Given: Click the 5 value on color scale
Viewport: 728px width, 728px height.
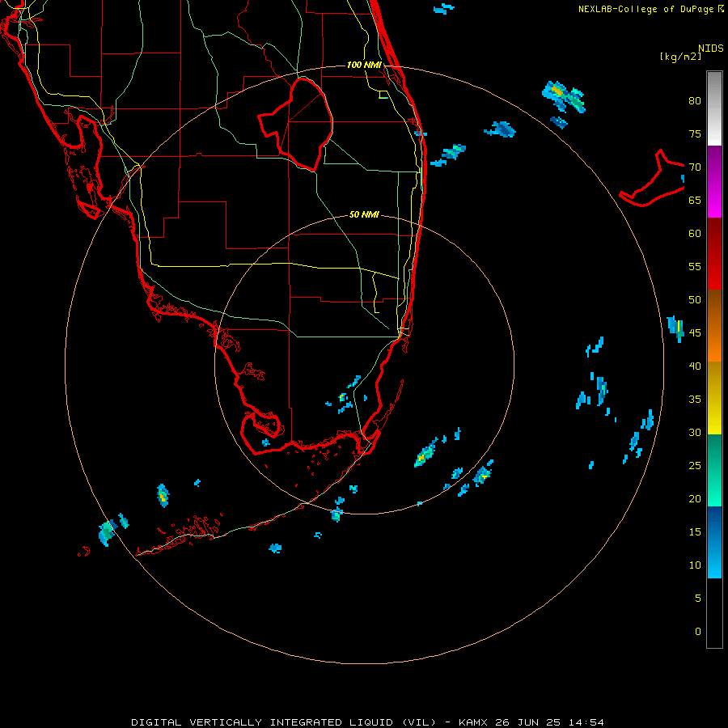Looking at the screenshot, I should point(698,599).
